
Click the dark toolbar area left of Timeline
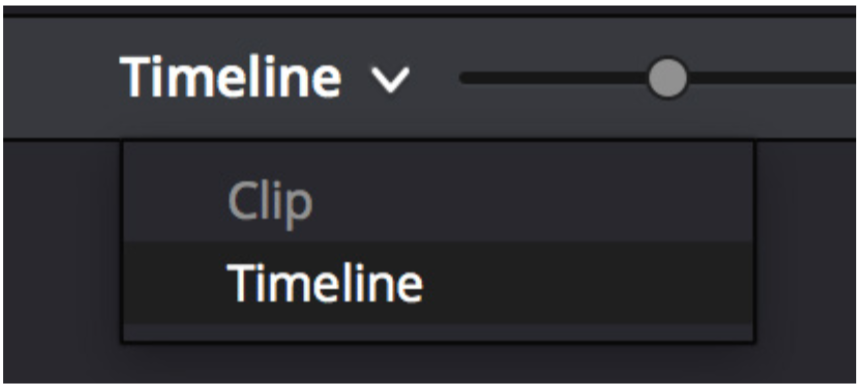(60, 77)
